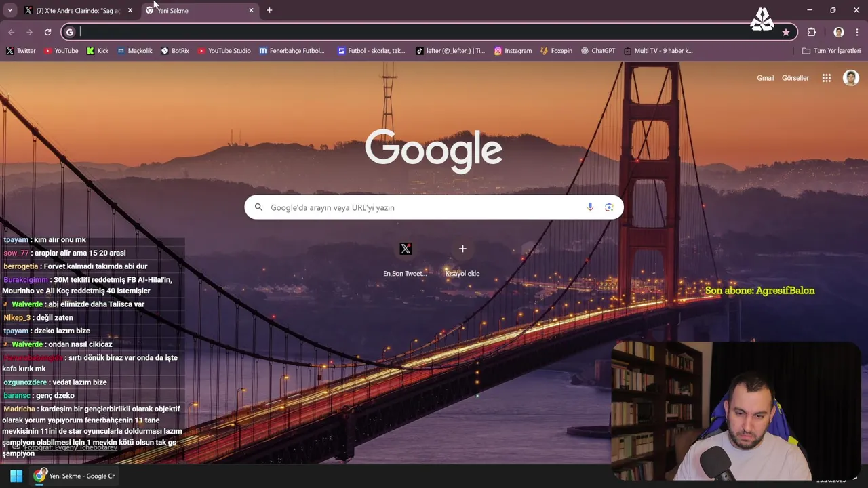Viewport: 868px width, 488px height.
Task: Select the Chrome taskbar item Yeni Sekme
Action: 75,476
